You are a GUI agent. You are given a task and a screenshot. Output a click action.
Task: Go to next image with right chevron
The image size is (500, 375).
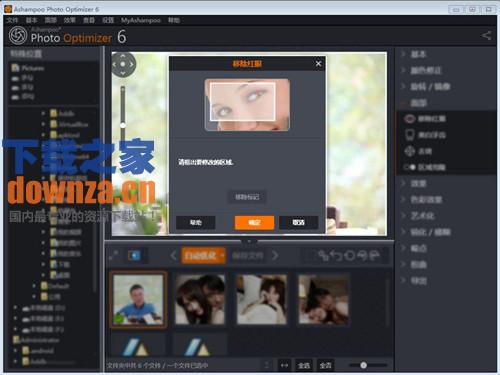[x=275, y=256]
